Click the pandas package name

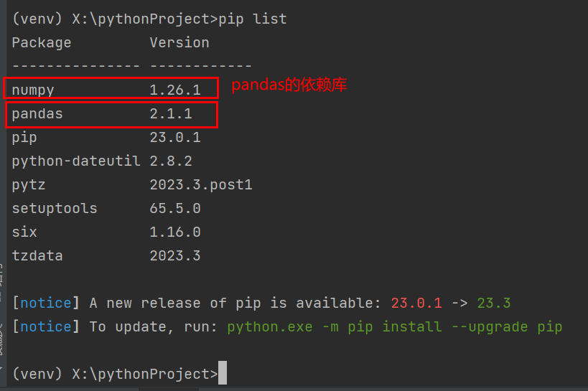point(37,113)
